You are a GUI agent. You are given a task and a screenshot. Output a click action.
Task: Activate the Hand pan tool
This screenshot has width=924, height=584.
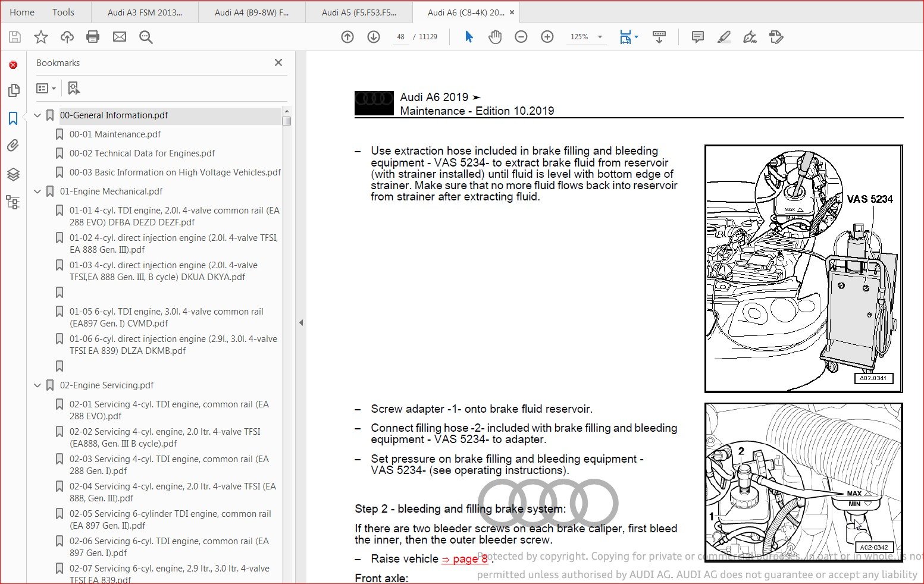pos(495,37)
